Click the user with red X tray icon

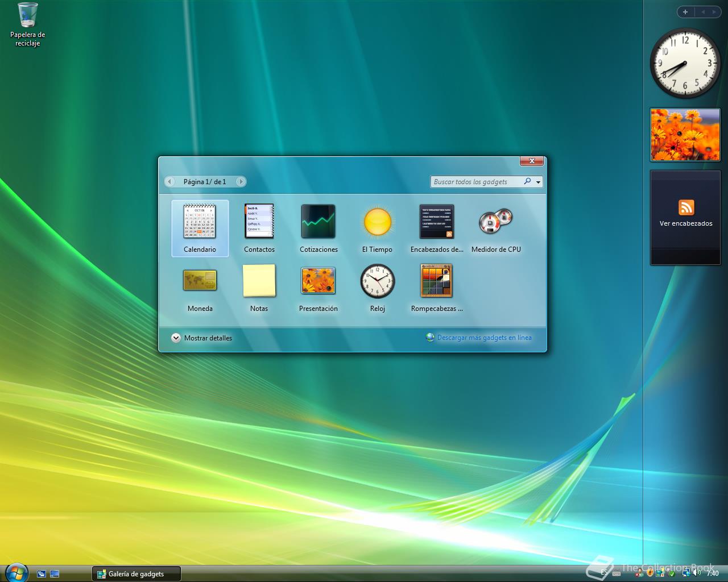(x=639, y=573)
